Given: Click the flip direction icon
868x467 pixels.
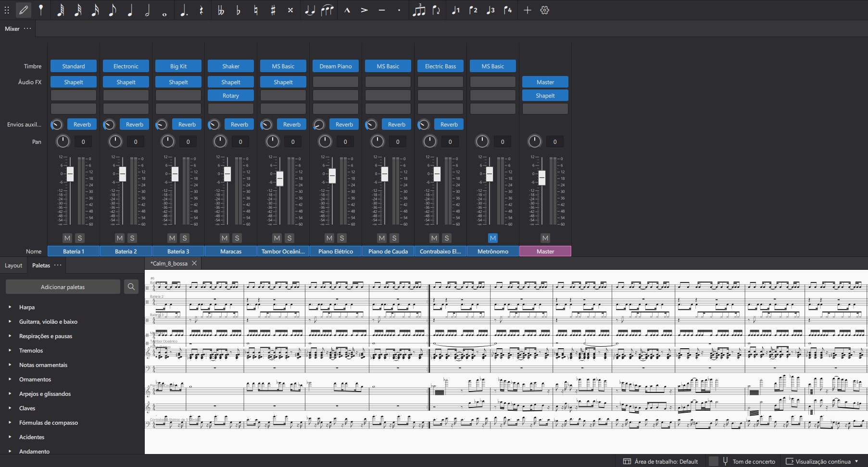Looking at the screenshot, I should [437, 10].
